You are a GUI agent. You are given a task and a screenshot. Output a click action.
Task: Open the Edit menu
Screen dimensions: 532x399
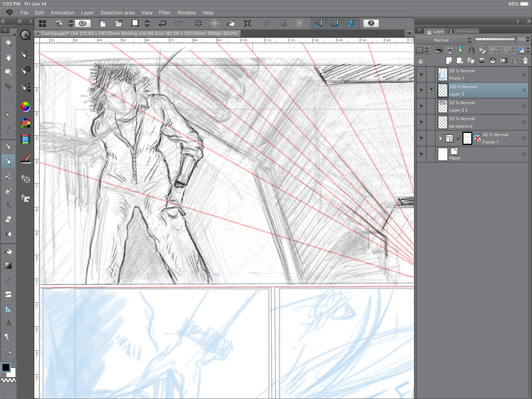[x=39, y=13]
